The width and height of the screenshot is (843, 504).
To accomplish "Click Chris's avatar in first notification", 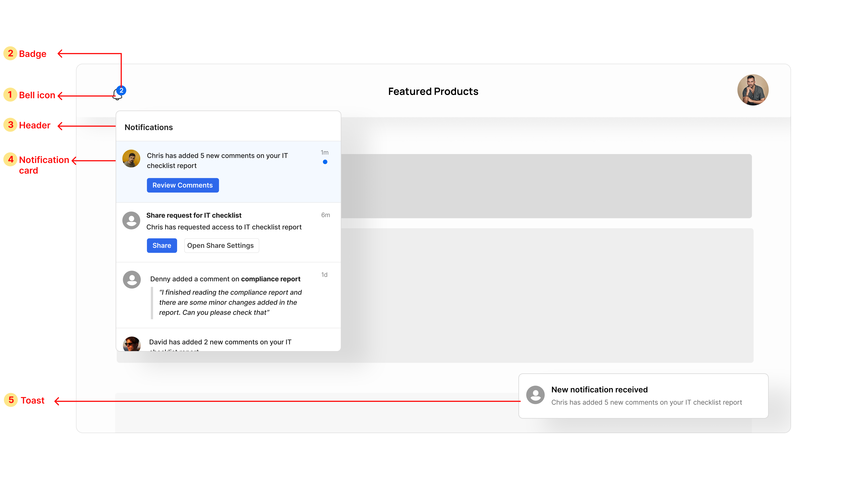I will (x=131, y=159).
